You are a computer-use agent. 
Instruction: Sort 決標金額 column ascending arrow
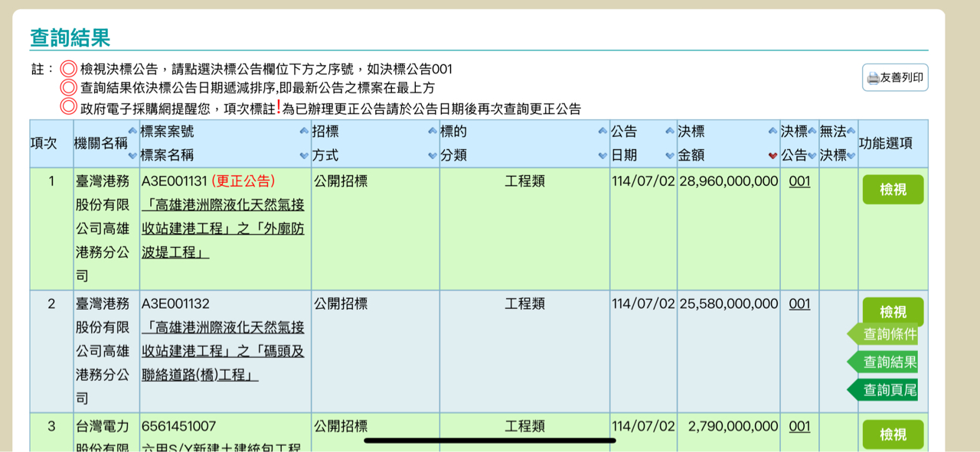click(x=773, y=132)
